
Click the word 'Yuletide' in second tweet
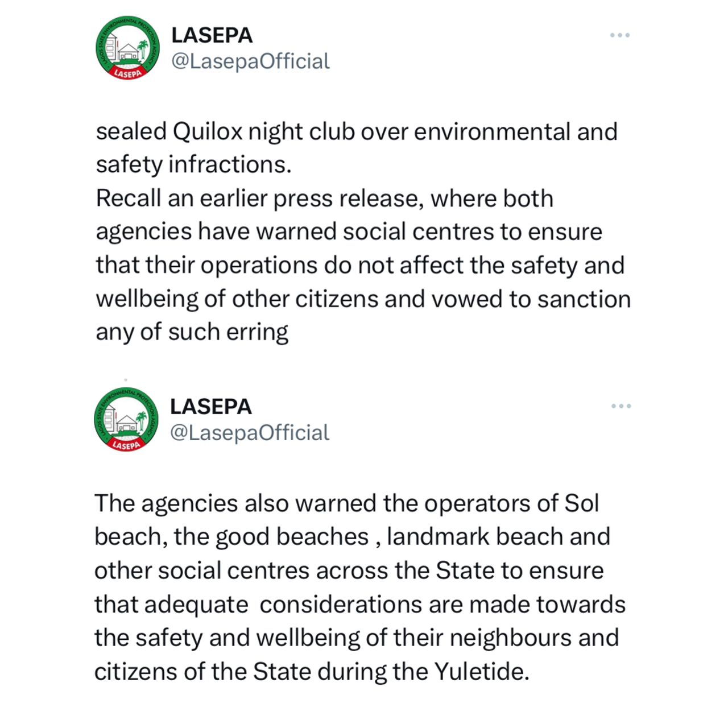coord(481,672)
